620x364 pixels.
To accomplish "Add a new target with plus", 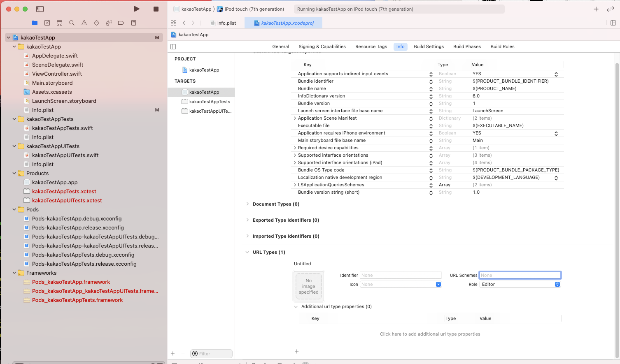I will [173, 354].
